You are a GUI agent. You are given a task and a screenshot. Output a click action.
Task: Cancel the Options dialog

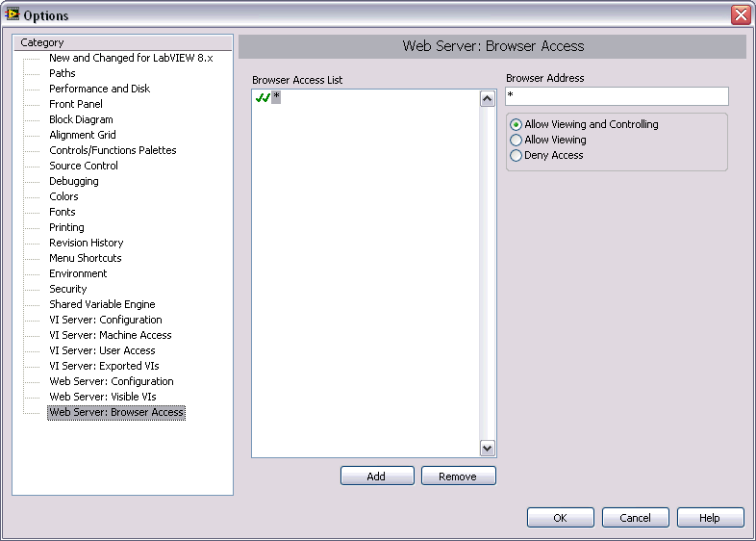pos(635,518)
